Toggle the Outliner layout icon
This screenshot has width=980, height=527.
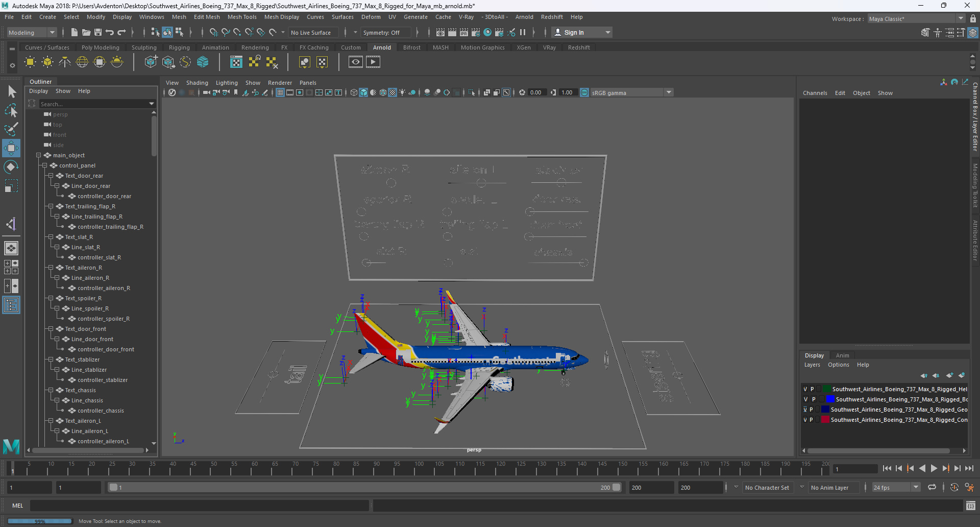[11, 305]
